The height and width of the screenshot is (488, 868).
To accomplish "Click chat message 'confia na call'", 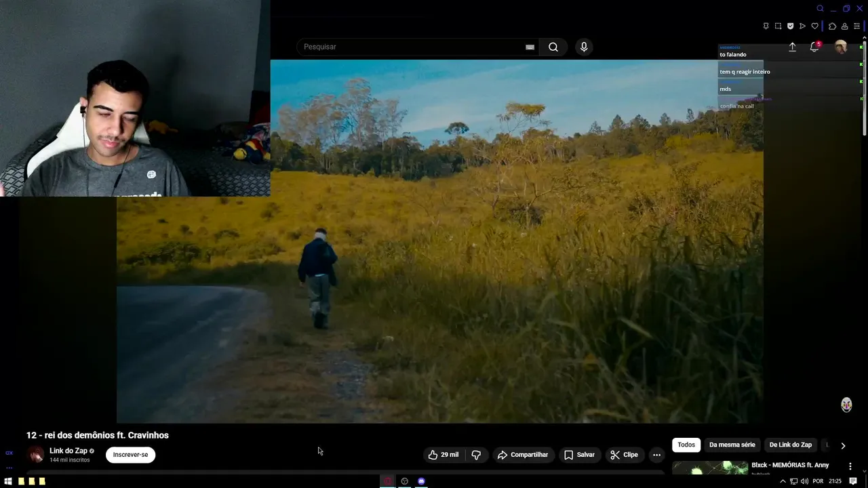I will click(736, 106).
